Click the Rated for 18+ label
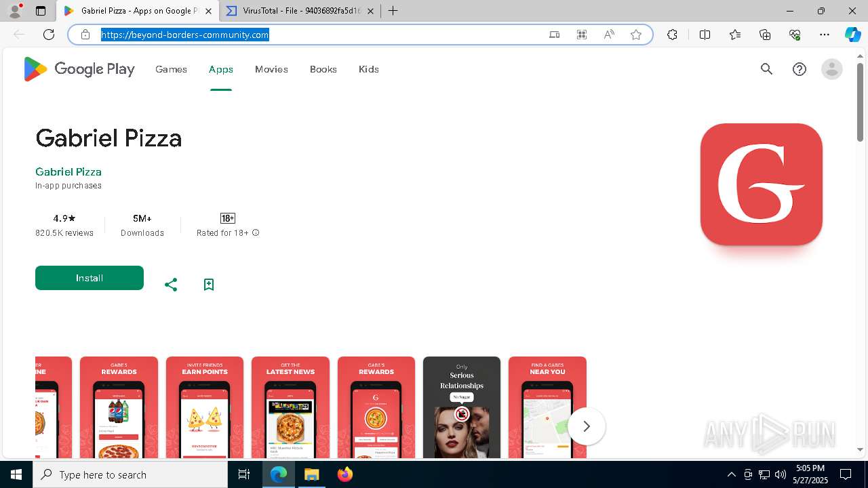 tap(222, 233)
